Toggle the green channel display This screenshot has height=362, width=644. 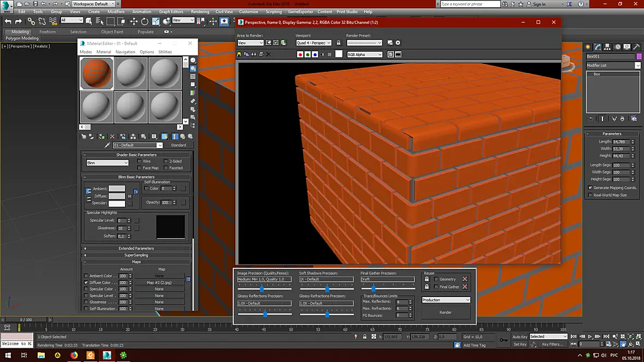click(308, 54)
